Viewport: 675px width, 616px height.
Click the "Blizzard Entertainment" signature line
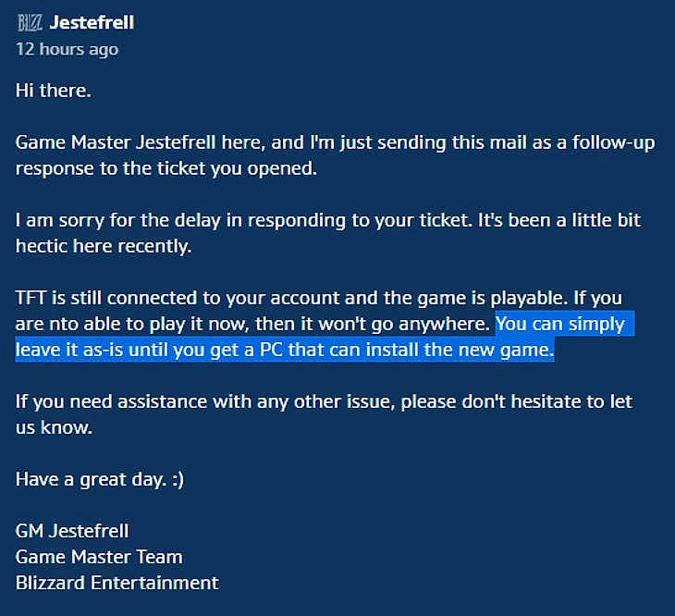[117, 583]
